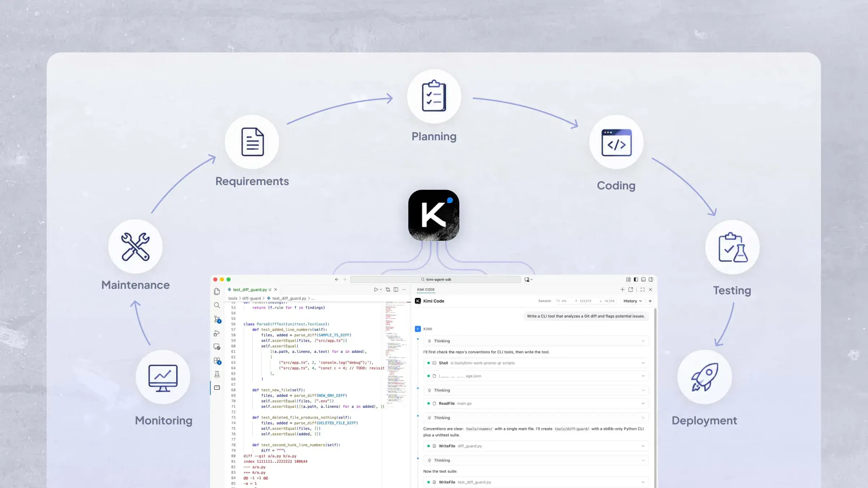
Task: Start a new session with the plus beside History
Action: coord(650,301)
